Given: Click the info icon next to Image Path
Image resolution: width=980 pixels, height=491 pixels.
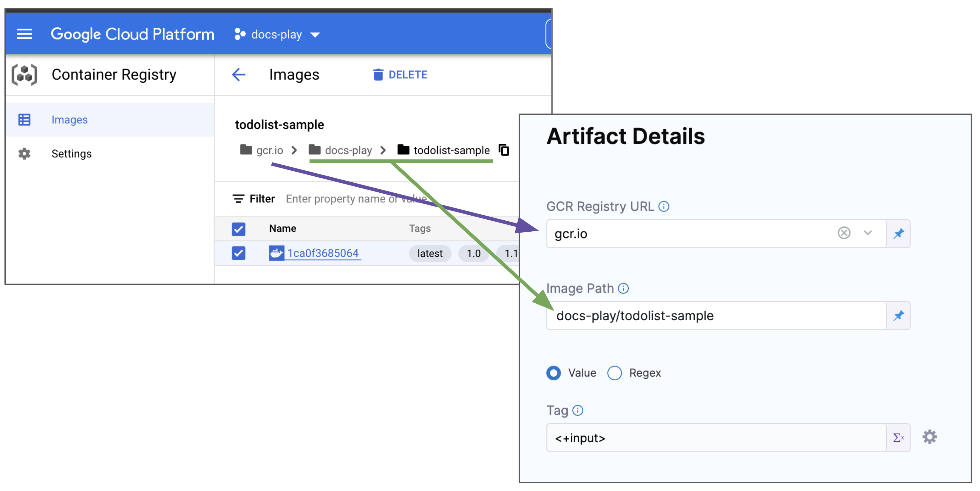Looking at the screenshot, I should click(x=623, y=289).
